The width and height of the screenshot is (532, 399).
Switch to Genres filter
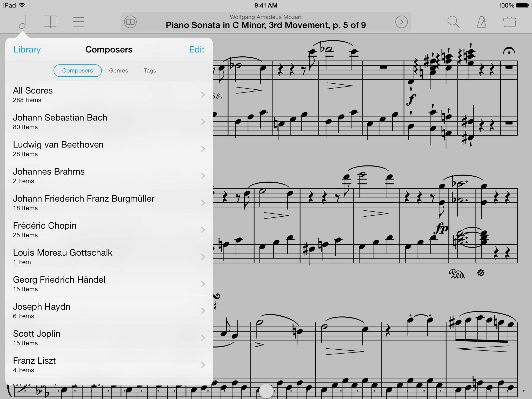[118, 70]
